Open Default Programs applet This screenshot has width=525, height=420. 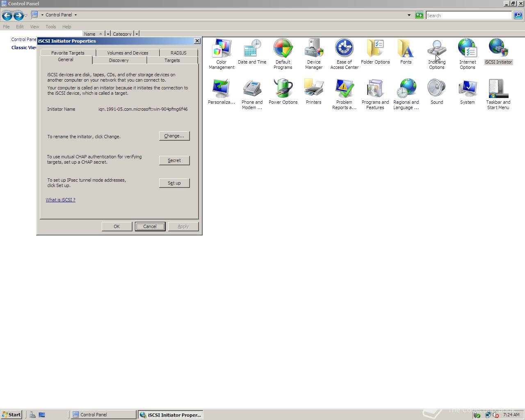point(283,54)
